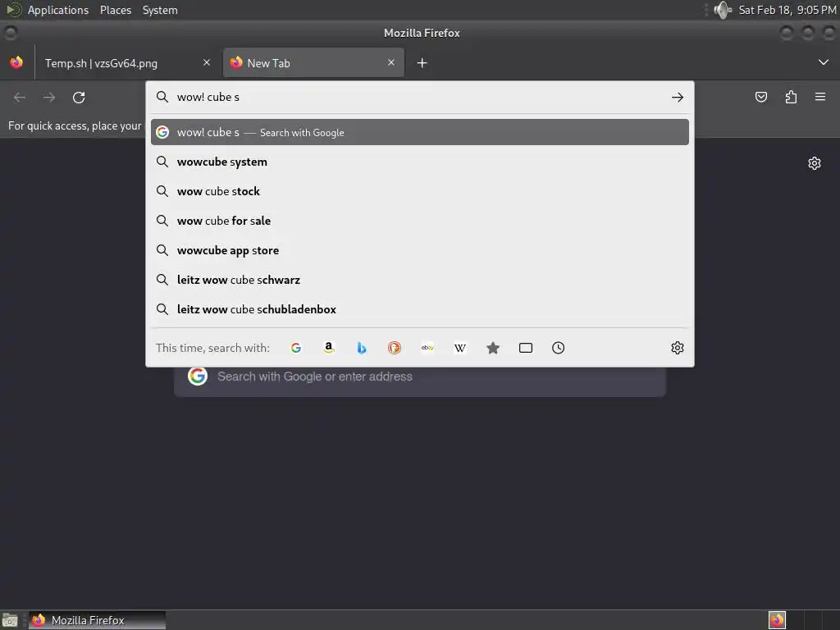This screenshot has height=630, width=840.
Task: Pick suggestion 'wowcube app store'
Action: tap(420, 250)
